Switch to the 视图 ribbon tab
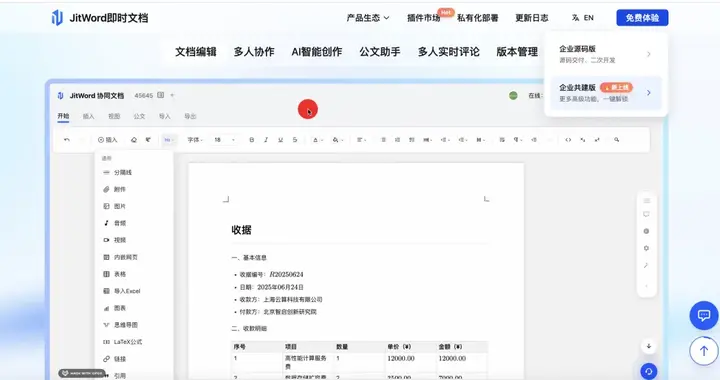720x380 pixels. (114, 116)
